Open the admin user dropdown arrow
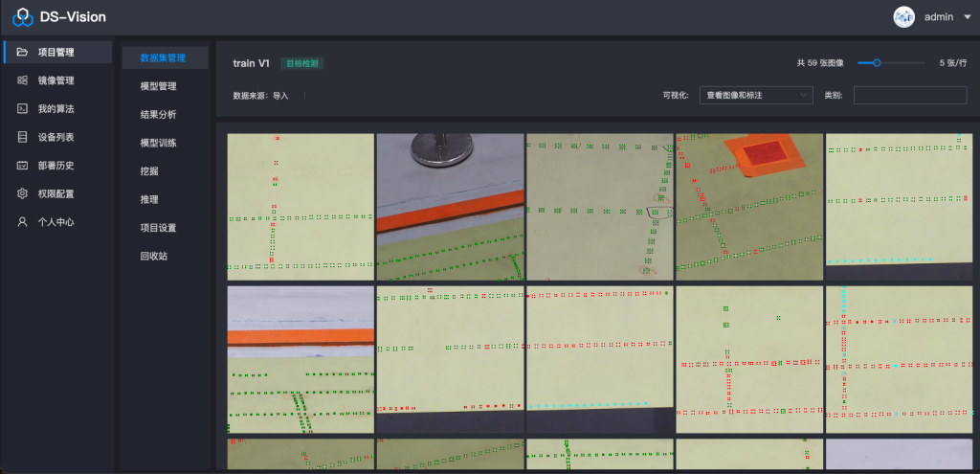This screenshot has width=980, height=474. [968, 17]
